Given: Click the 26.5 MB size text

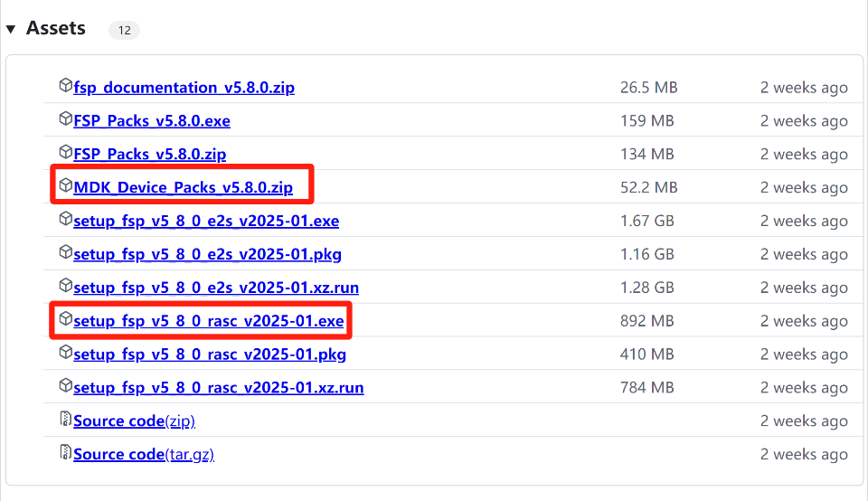Looking at the screenshot, I should point(648,88).
